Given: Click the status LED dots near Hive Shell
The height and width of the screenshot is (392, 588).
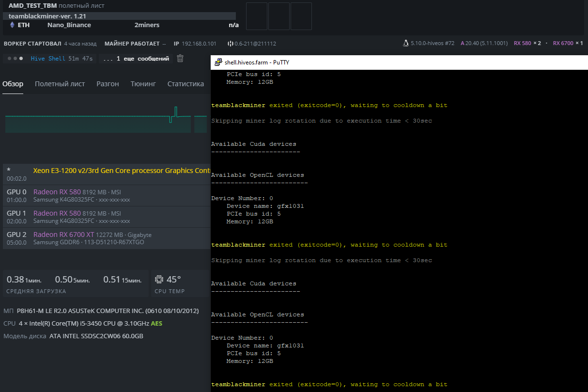Looking at the screenshot, I should [x=14, y=58].
